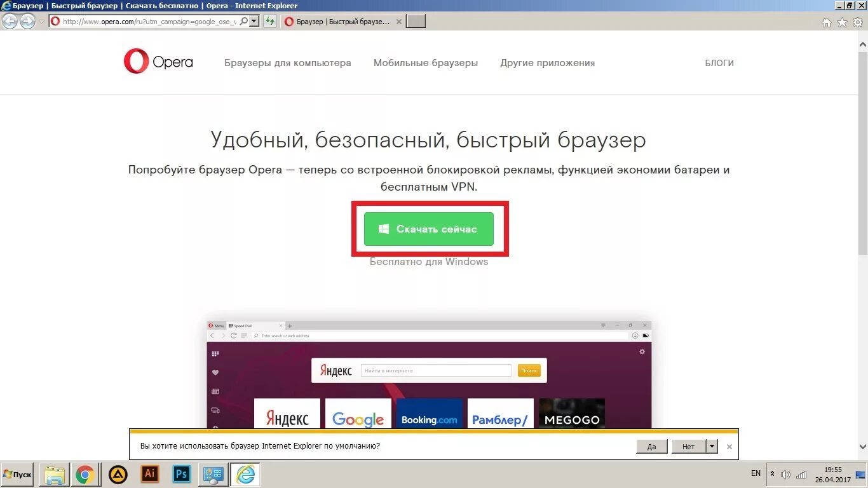Go to the БЛОГИ link
Viewport: 868px width, 488px height.
(x=719, y=63)
